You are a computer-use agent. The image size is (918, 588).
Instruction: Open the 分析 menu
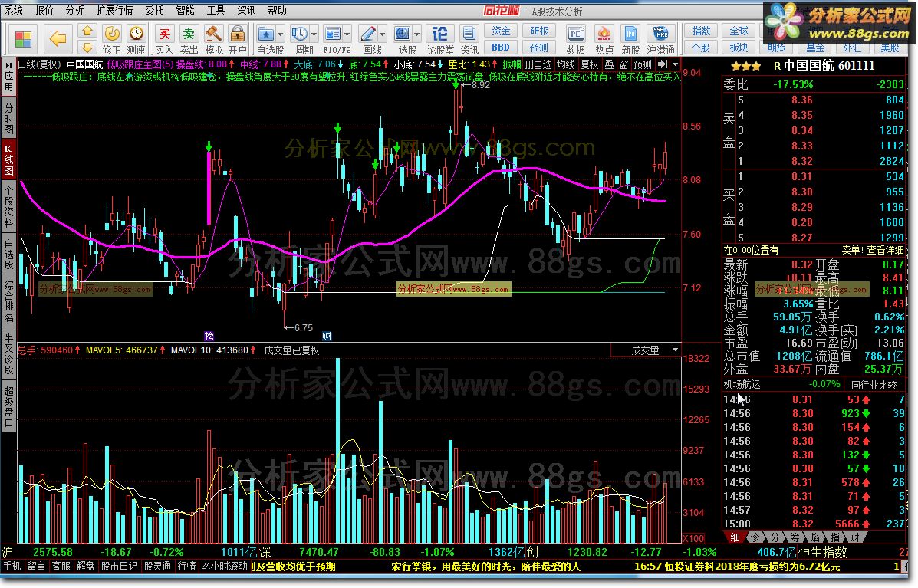pos(75,10)
